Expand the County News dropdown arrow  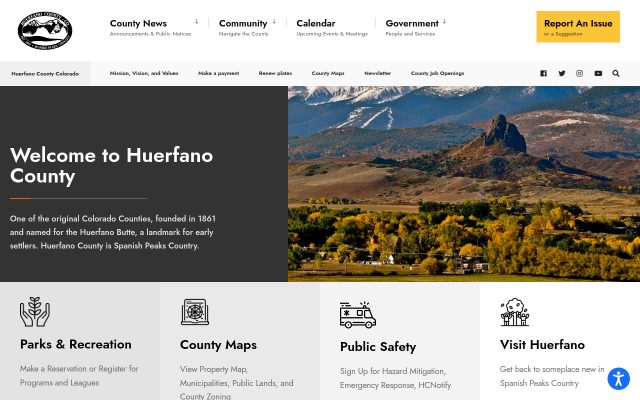click(x=196, y=21)
